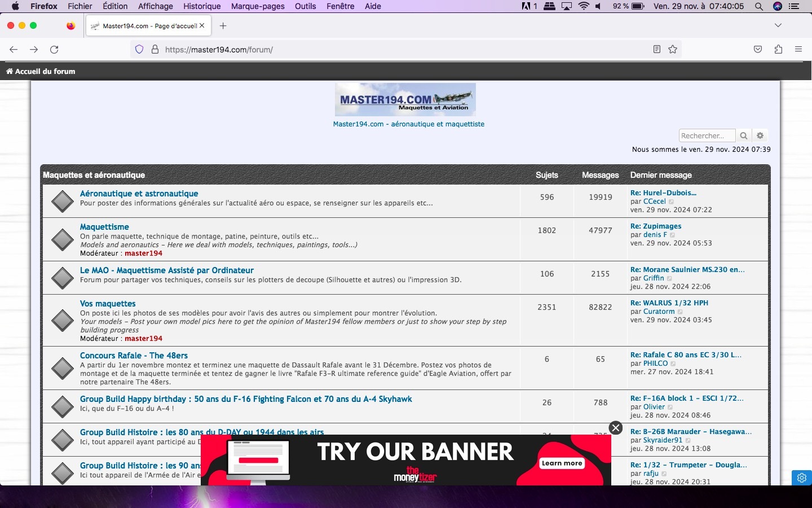Show site security padlock info
Image resolution: width=812 pixels, height=508 pixels.
point(155,50)
